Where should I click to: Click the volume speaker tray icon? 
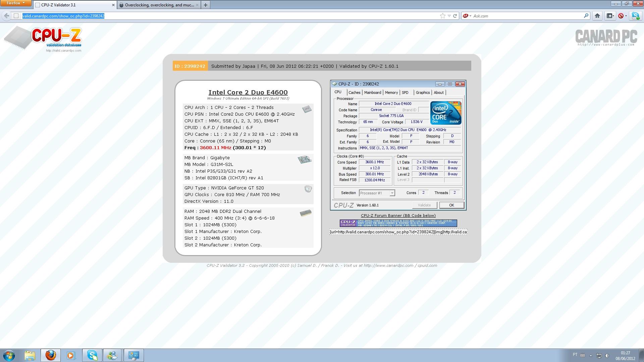[607, 355]
